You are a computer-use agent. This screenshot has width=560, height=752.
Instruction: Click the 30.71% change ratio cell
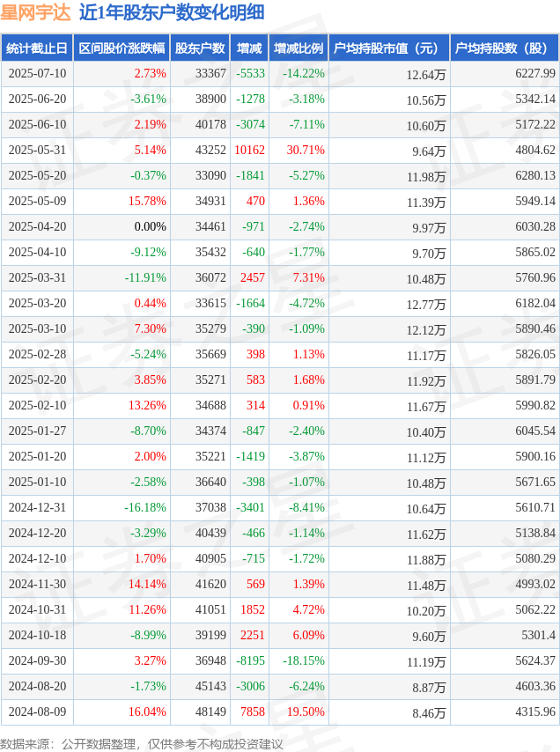coord(306,150)
